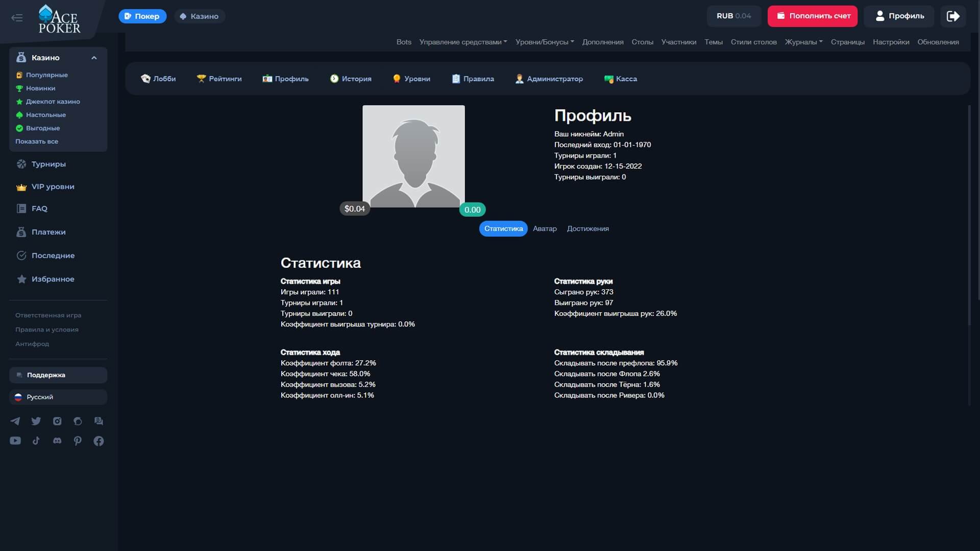The image size is (980, 551).
Task: Open the Антифрод link
Action: tap(32, 344)
